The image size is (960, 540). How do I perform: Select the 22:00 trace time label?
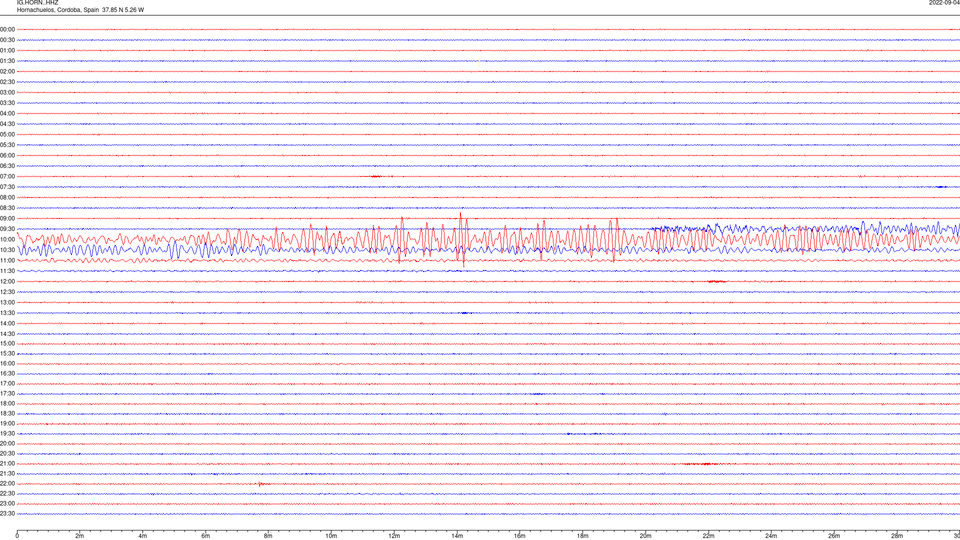pos(7,484)
